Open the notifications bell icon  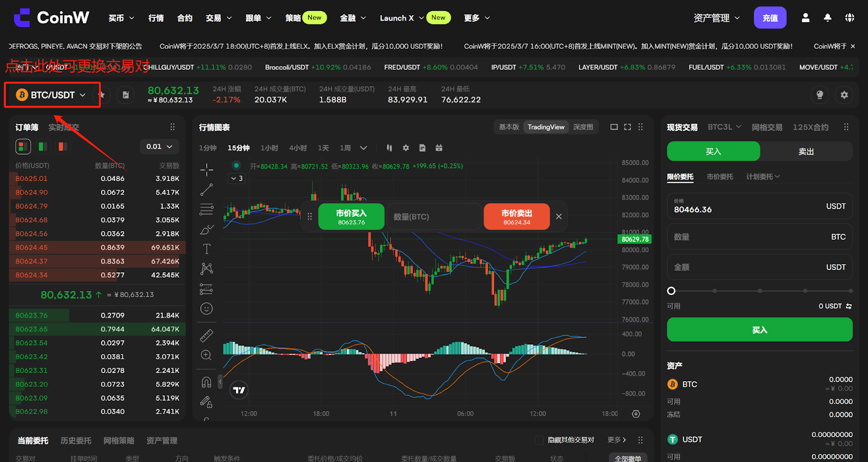point(827,18)
